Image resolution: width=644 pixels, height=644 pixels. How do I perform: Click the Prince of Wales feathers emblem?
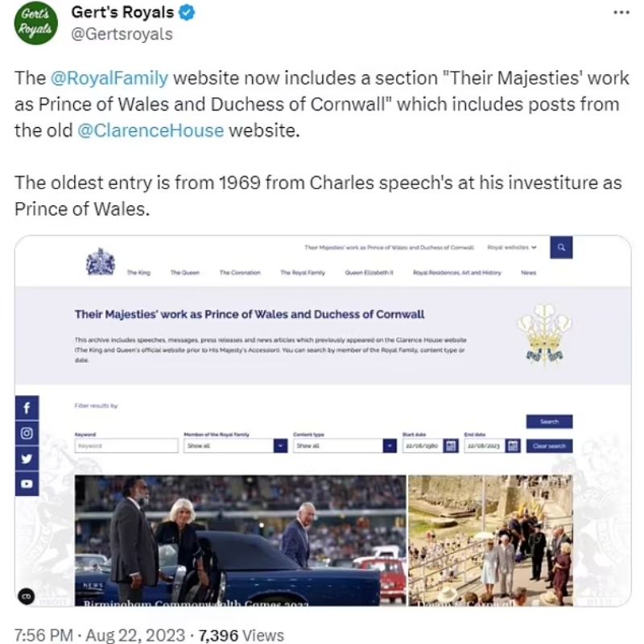click(x=545, y=332)
